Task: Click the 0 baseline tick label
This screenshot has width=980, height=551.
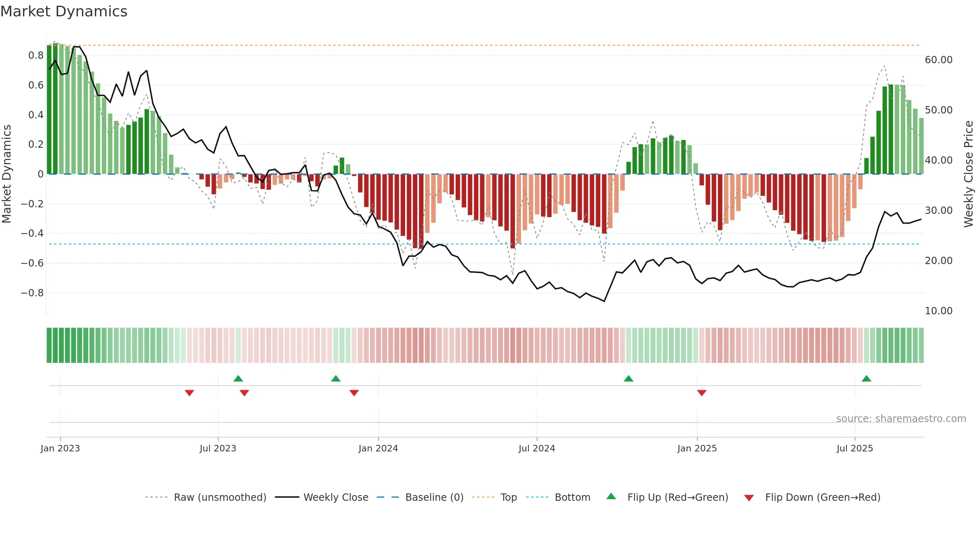Action: 40,174
